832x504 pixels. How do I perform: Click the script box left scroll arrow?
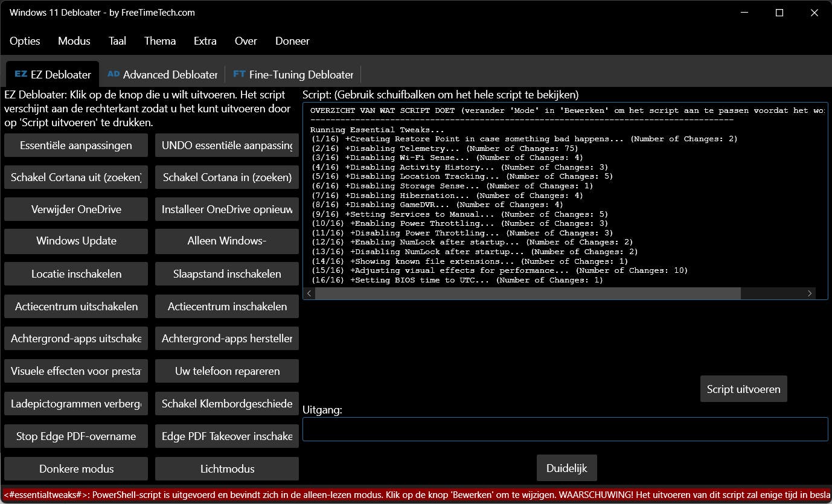click(x=310, y=293)
